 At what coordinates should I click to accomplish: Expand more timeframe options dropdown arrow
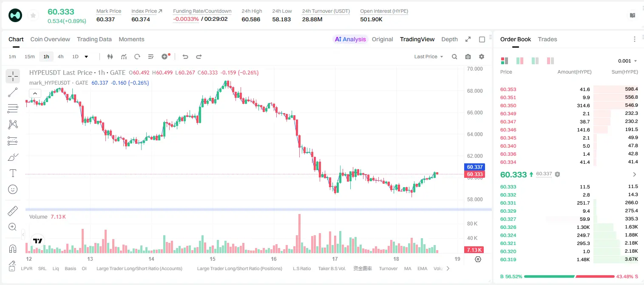click(x=86, y=57)
